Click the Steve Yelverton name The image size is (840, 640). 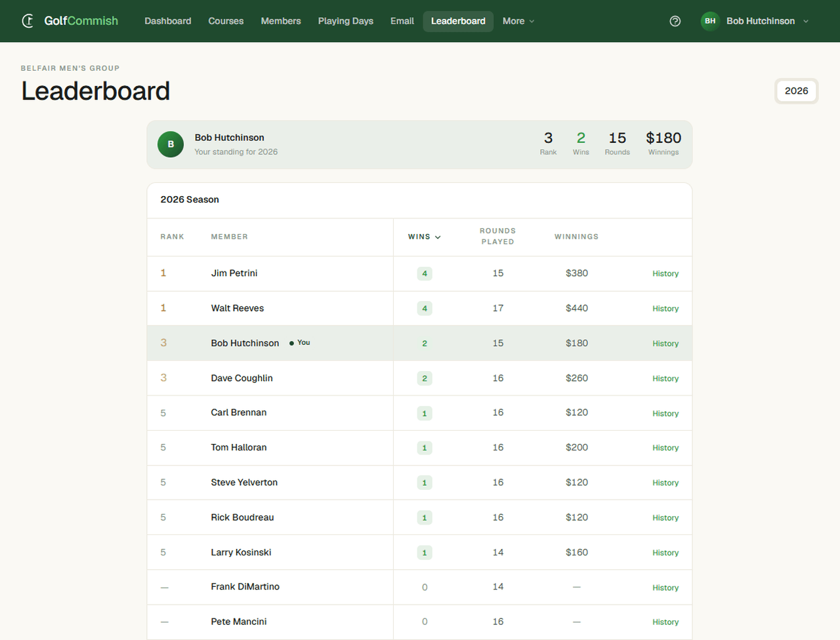244,482
